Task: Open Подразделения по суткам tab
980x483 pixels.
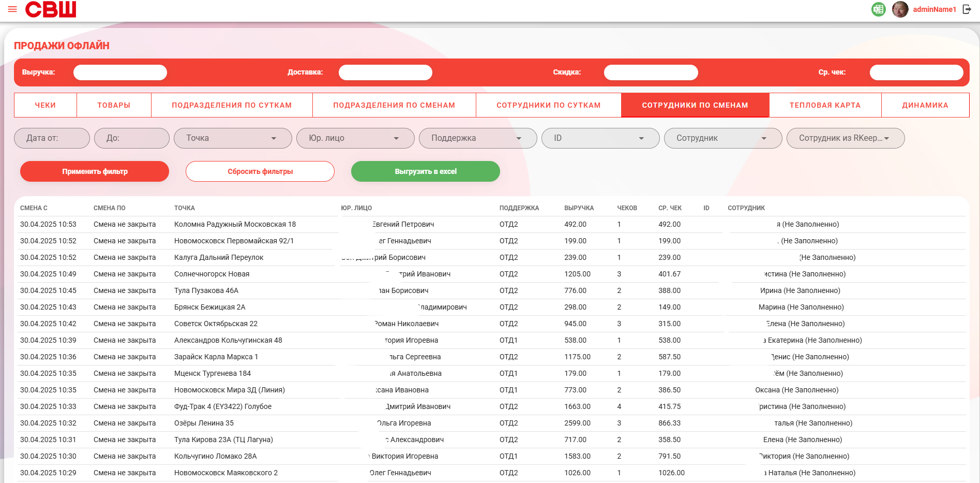Action: 232,105
